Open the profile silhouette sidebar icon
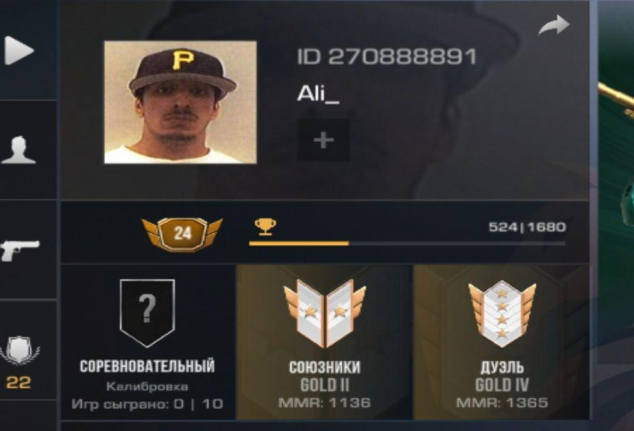Viewport: 634px width, 431px height. click(x=19, y=150)
